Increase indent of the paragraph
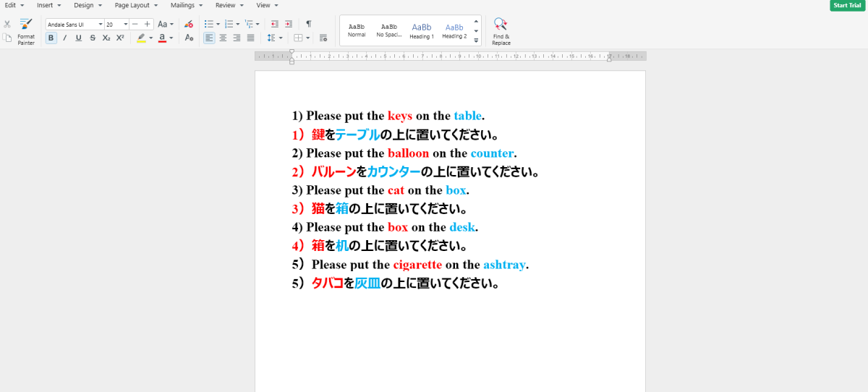The height and width of the screenshot is (392, 868). [289, 24]
